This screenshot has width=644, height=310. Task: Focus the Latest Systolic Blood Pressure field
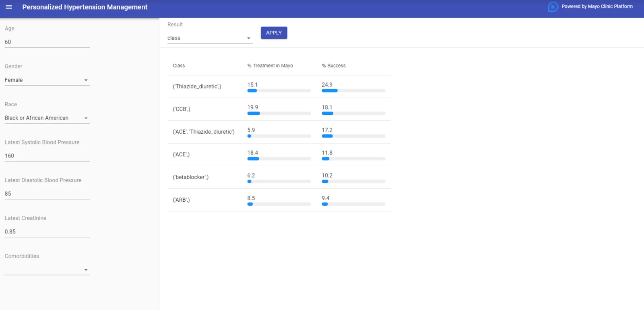(x=47, y=156)
